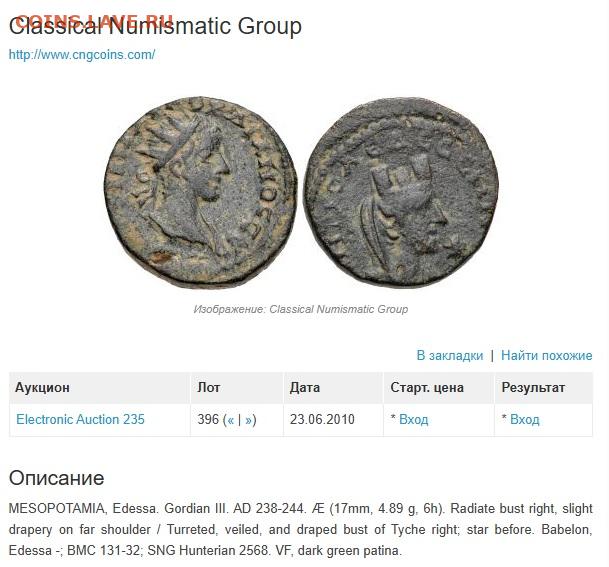Click the Classical Numismatic Group heading
This screenshot has height=567, width=609.
(155, 26)
